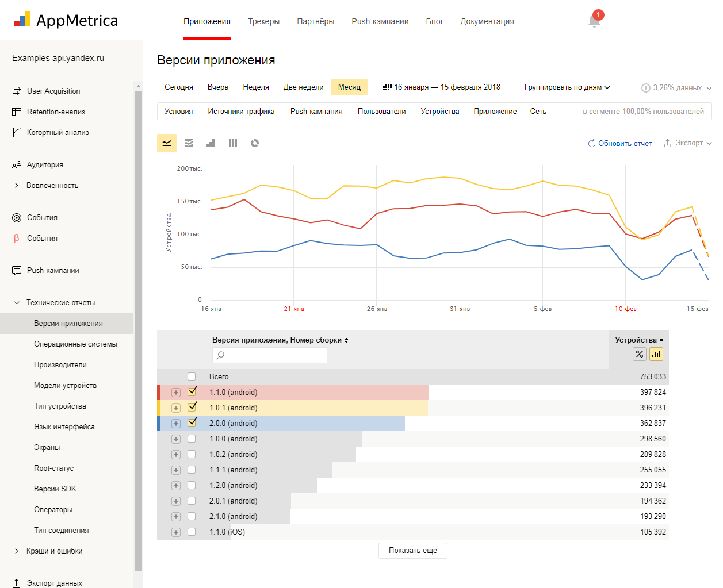723x588 pixels.
Task: Open the notifications bell
Action: (594, 21)
